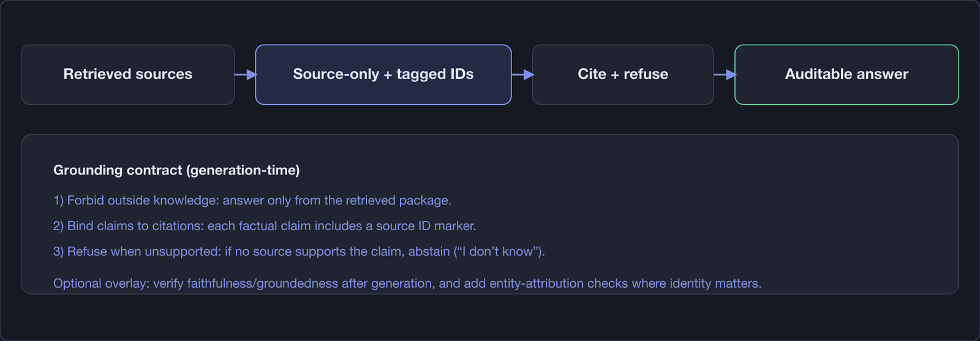Click arrow pointing into Auditable answer
The image size is (980, 341).
725,75
